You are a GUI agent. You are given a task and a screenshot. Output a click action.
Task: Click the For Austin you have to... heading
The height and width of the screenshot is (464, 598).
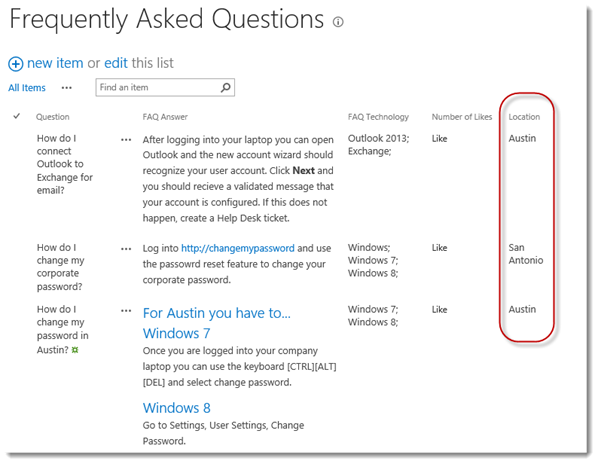click(217, 313)
